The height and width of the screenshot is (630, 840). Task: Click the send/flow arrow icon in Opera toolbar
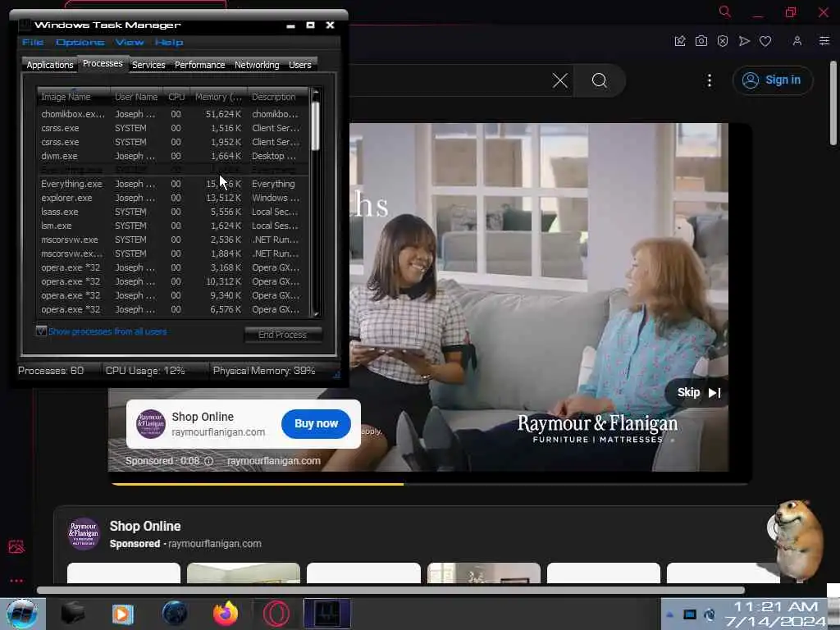[744, 41]
